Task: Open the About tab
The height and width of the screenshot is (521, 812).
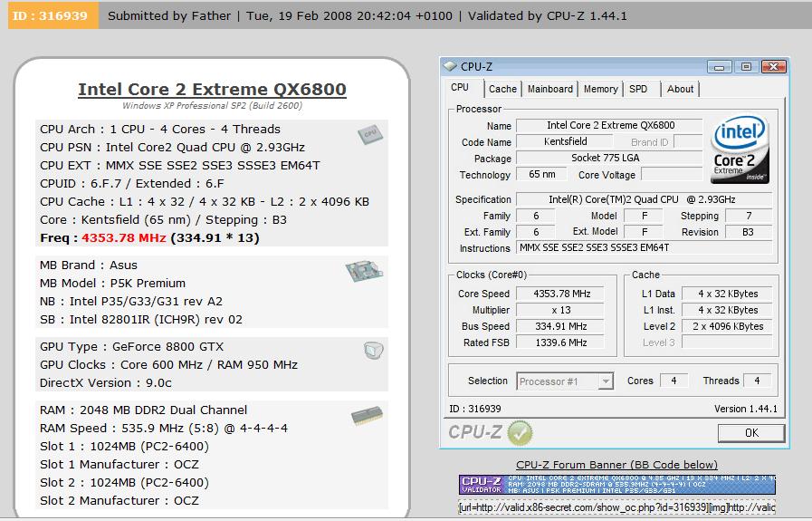Action: coord(680,89)
